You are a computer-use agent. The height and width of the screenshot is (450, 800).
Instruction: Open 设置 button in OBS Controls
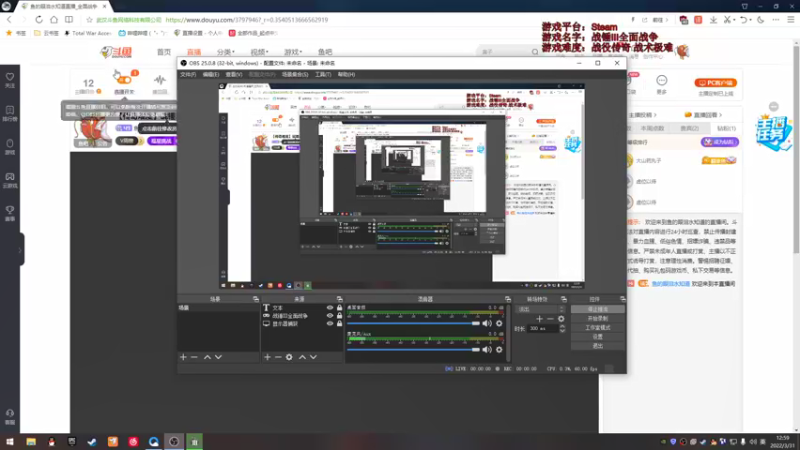(597, 337)
